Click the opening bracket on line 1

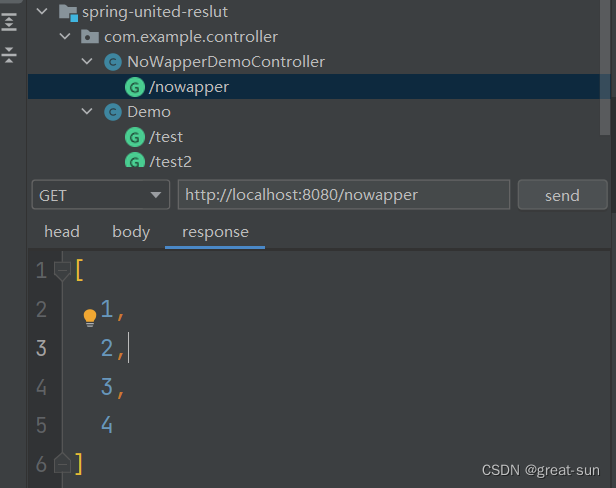pyautogui.click(x=80, y=270)
